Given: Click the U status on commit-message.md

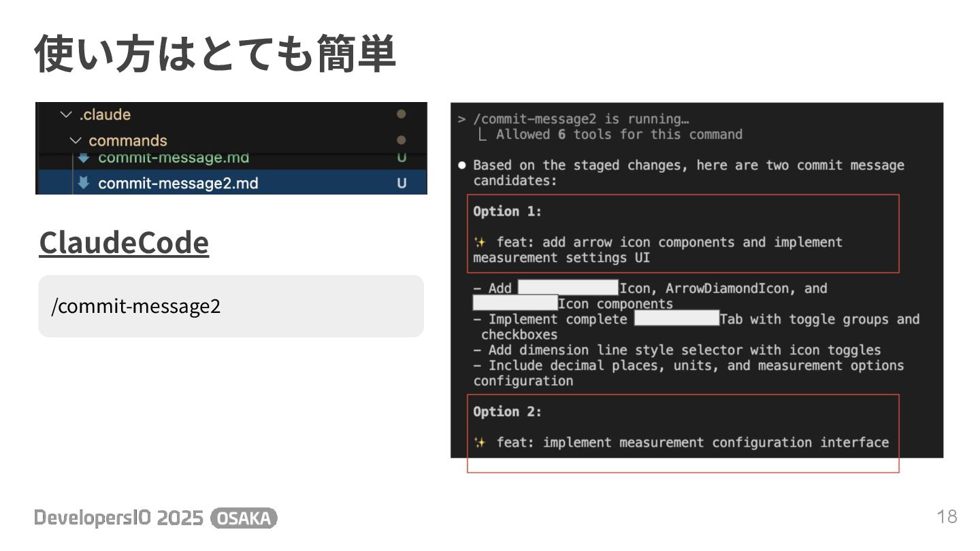Looking at the screenshot, I should [402, 158].
